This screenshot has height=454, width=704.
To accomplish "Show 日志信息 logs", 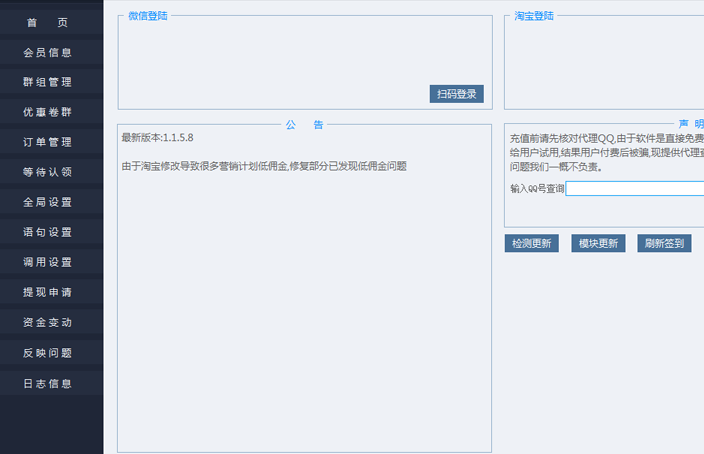I will 48,383.
